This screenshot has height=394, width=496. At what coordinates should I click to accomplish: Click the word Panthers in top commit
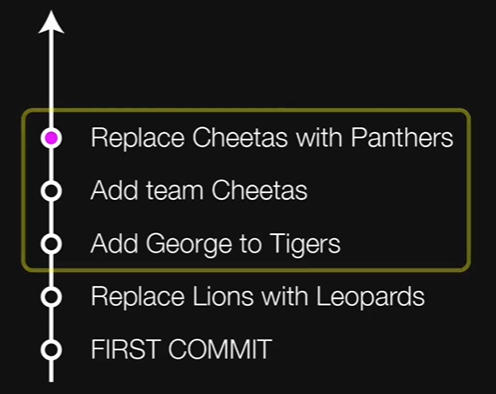coord(402,138)
